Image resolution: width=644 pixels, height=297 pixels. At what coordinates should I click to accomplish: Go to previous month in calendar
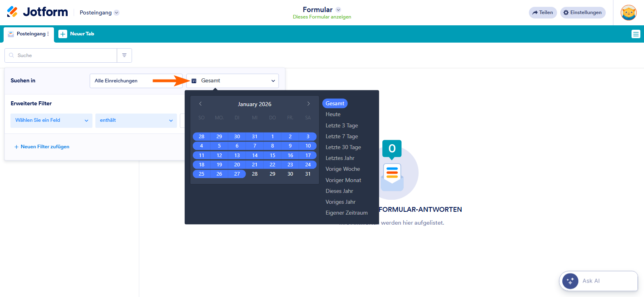tap(200, 104)
